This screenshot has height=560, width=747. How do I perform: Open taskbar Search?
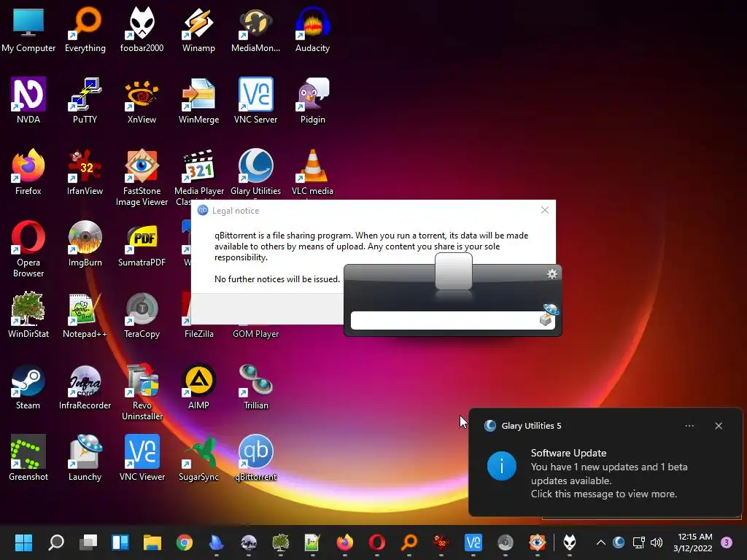pos(55,542)
